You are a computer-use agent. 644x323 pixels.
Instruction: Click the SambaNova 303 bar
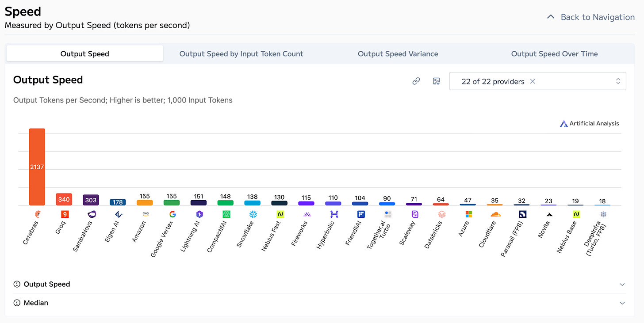point(91,200)
